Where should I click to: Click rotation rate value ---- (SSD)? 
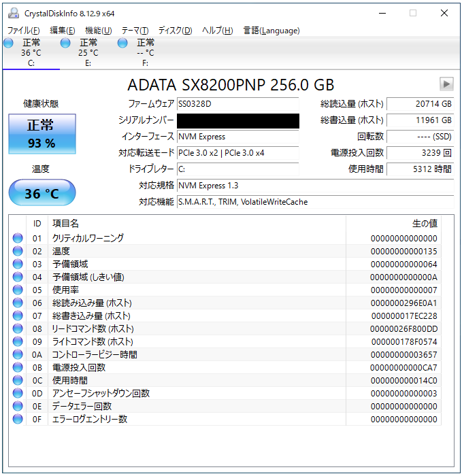420,137
